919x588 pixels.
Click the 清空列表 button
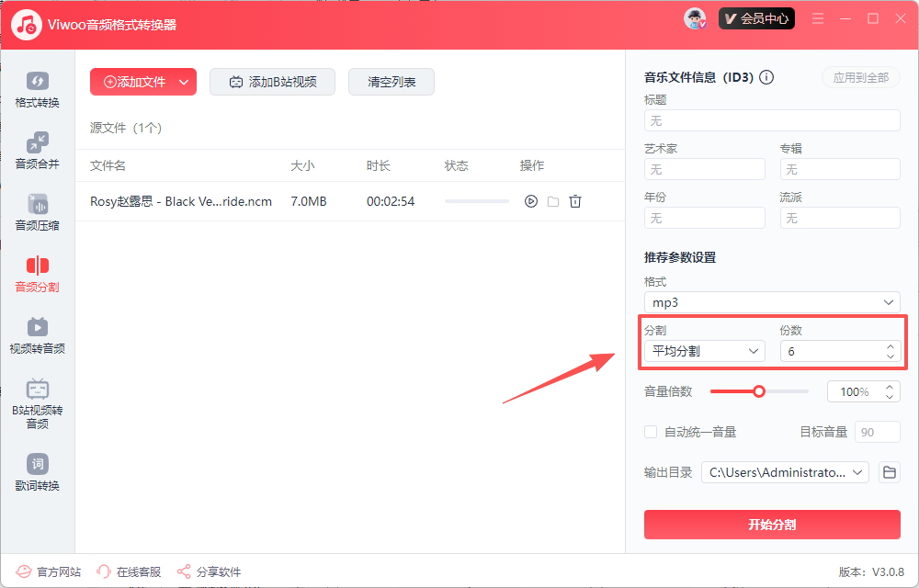[x=391, y=82]
